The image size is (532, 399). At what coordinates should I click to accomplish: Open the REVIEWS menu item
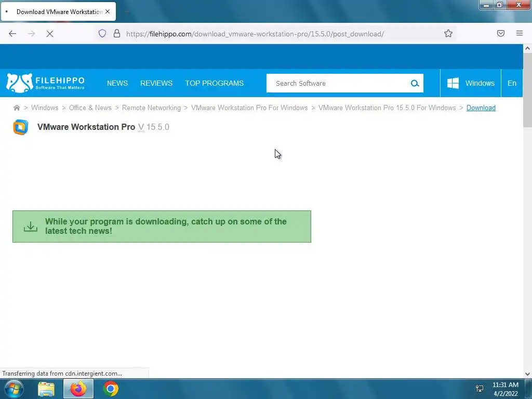[x=156, y=83]
